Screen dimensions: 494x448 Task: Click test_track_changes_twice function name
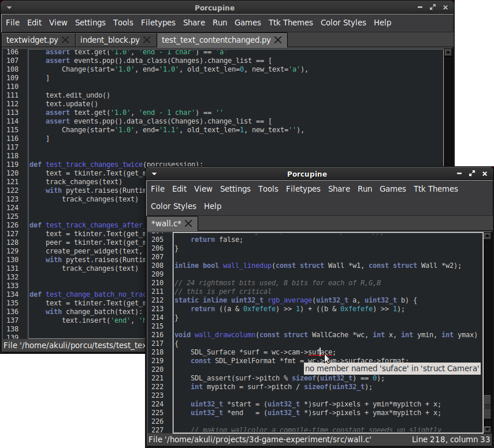tap(94, 165)
